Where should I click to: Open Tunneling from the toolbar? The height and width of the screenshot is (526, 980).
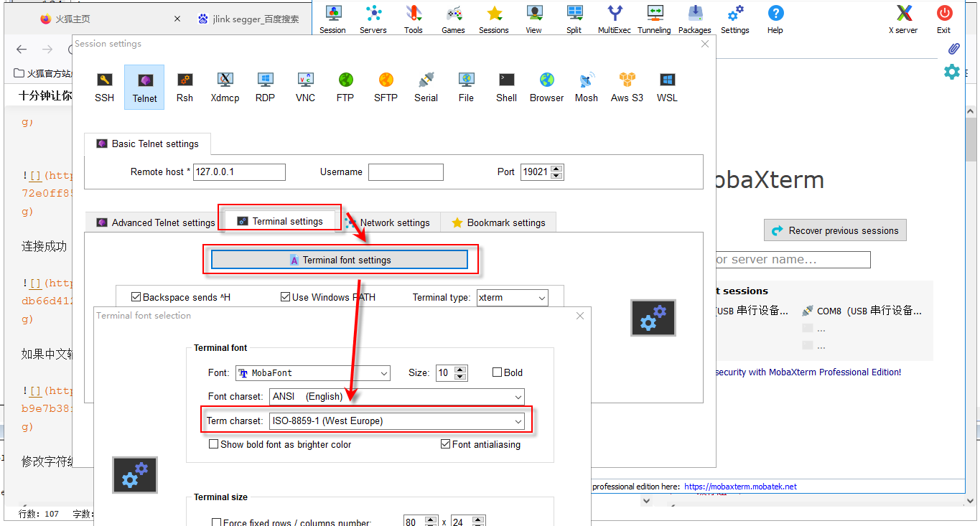(654, 19)
